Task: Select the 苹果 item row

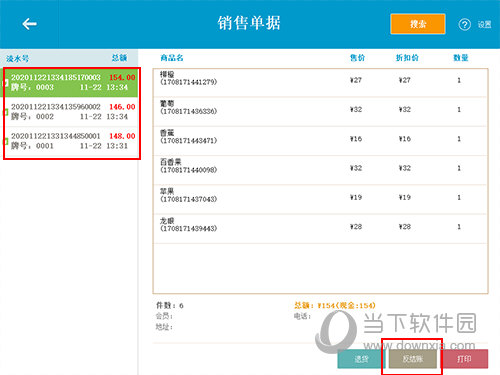Action: tap(320, 199)
